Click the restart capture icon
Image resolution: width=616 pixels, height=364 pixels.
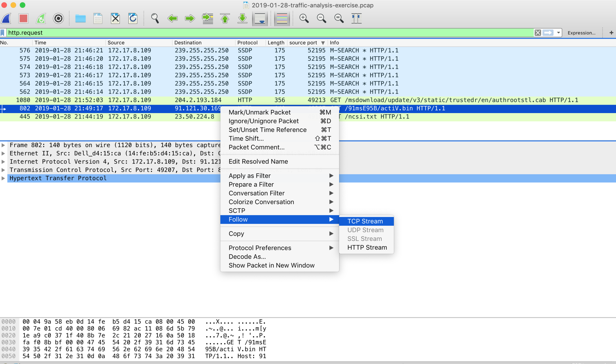(41, 18)
